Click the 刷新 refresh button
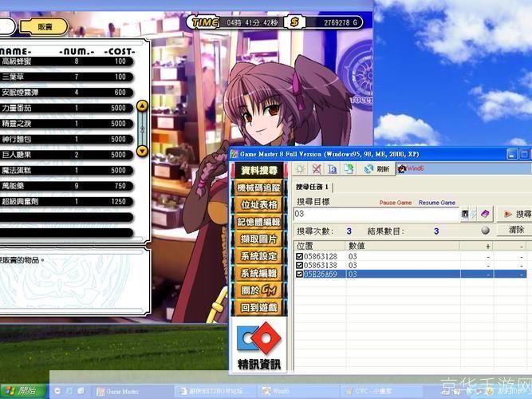532x399 pixels. [376, 168]
